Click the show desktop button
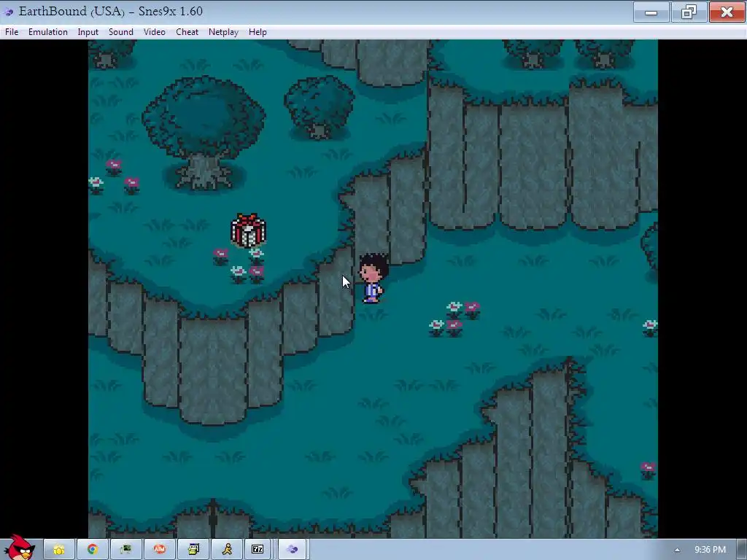This screenshot has width=747, height=560. (x=742, y=550)
